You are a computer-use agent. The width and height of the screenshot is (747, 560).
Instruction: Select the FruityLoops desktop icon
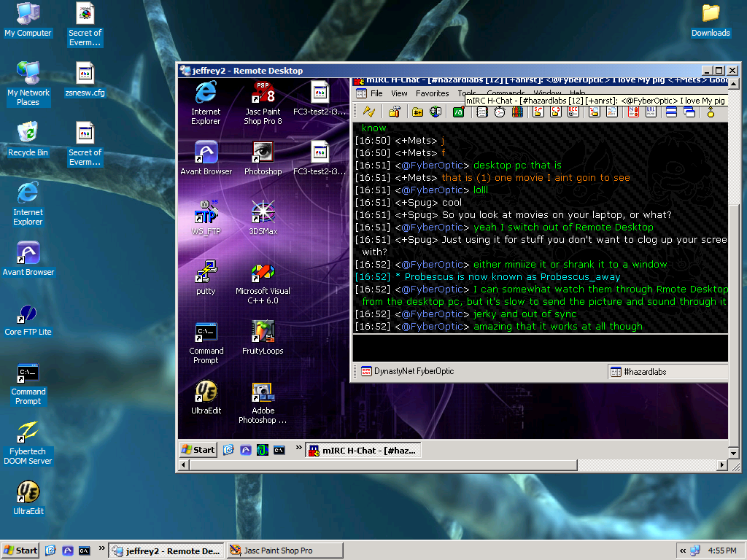(x=263, y=338)
